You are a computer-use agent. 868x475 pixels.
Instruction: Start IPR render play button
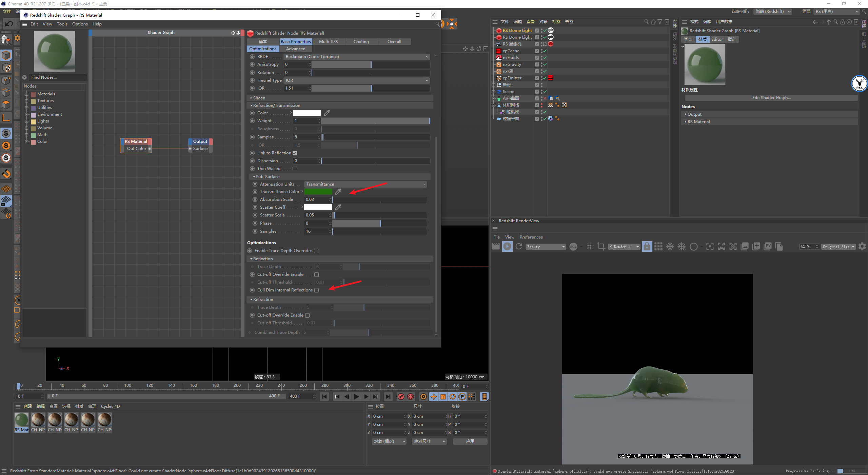507,247
